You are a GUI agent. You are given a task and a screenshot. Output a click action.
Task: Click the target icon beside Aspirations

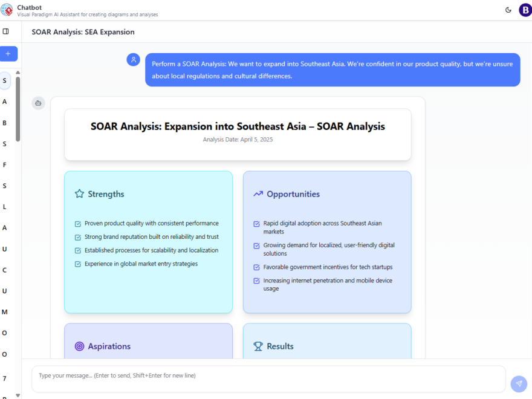tap(79, 346)
